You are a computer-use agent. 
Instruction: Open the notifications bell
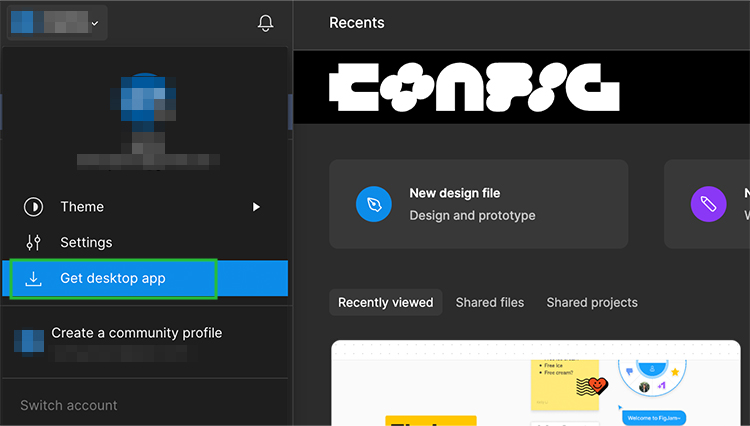[265, 23]
